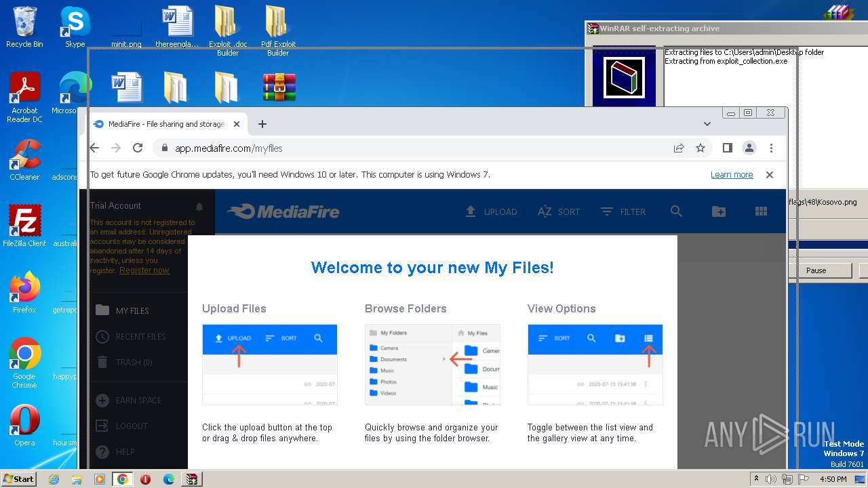This screenshot has height=488, width=868.
Task: Close the MediaFire browser tab
Action: pos(237,124)
